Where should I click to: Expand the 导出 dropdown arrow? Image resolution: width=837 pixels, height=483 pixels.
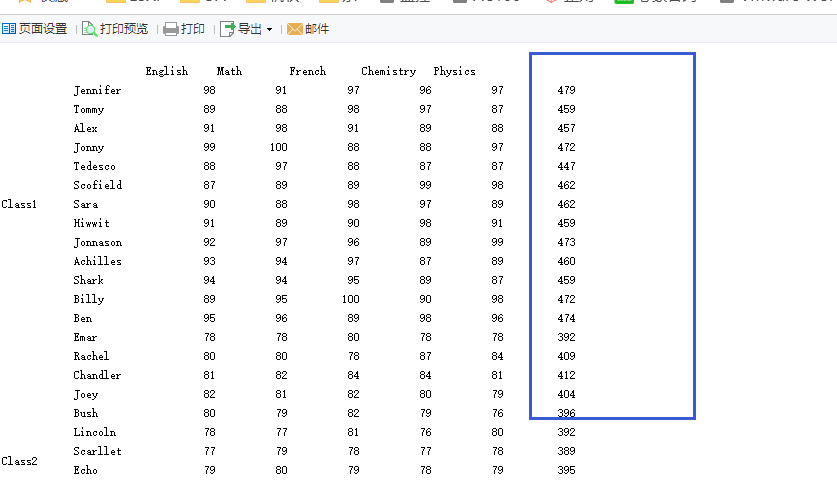269,30
